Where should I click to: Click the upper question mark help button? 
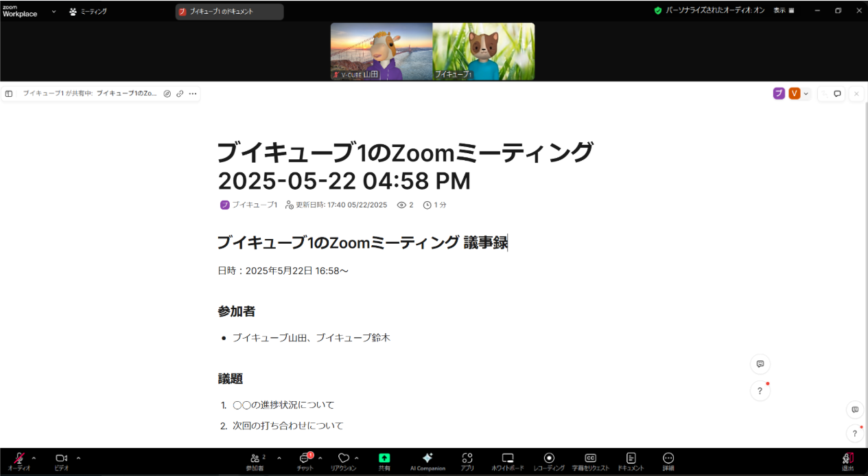pos(760,391)
